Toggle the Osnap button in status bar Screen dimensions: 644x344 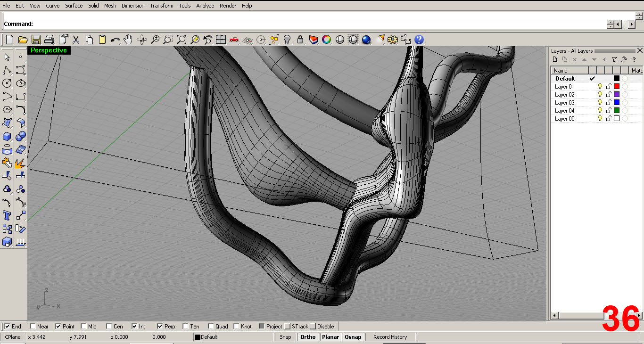[x=353, y=337]
